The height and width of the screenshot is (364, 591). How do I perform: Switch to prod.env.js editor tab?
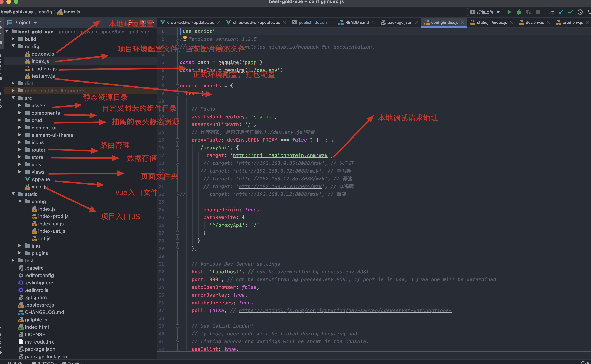[573, 22]
